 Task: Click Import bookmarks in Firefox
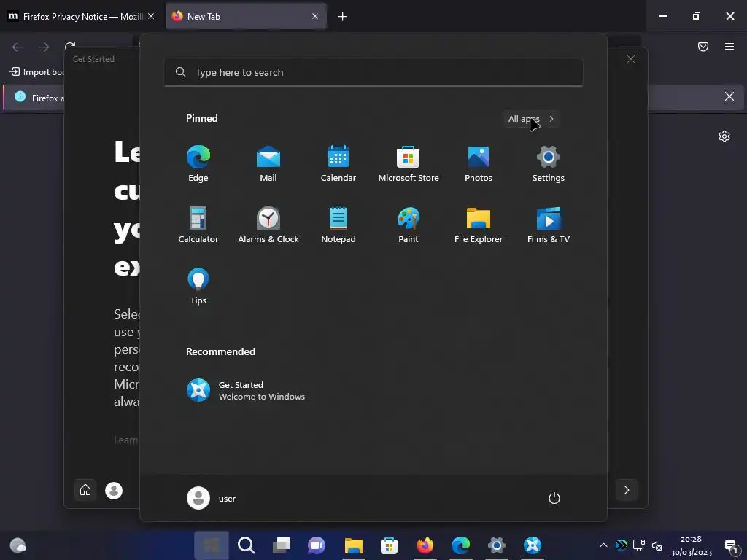pyautogui.click(x=36, y=72)
